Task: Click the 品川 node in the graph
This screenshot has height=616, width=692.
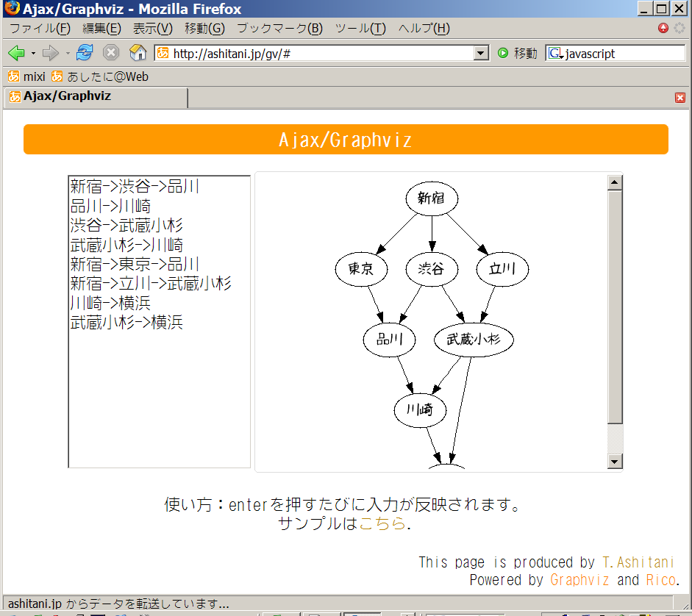Action: point(389,340)
